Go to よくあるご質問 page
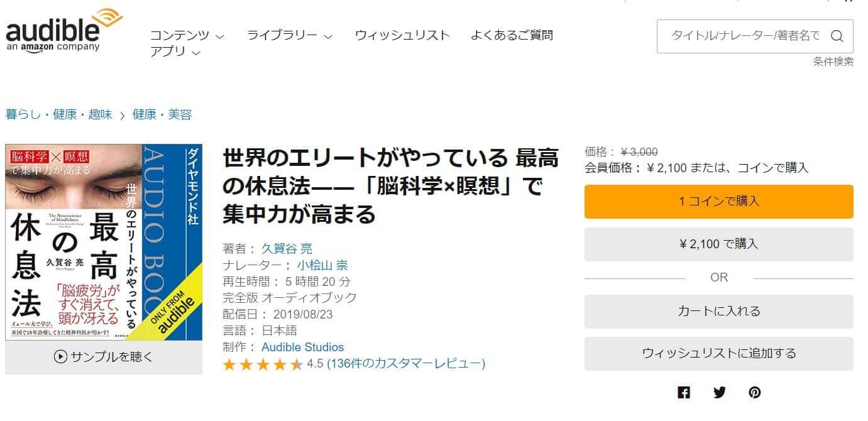 (512, 35)
